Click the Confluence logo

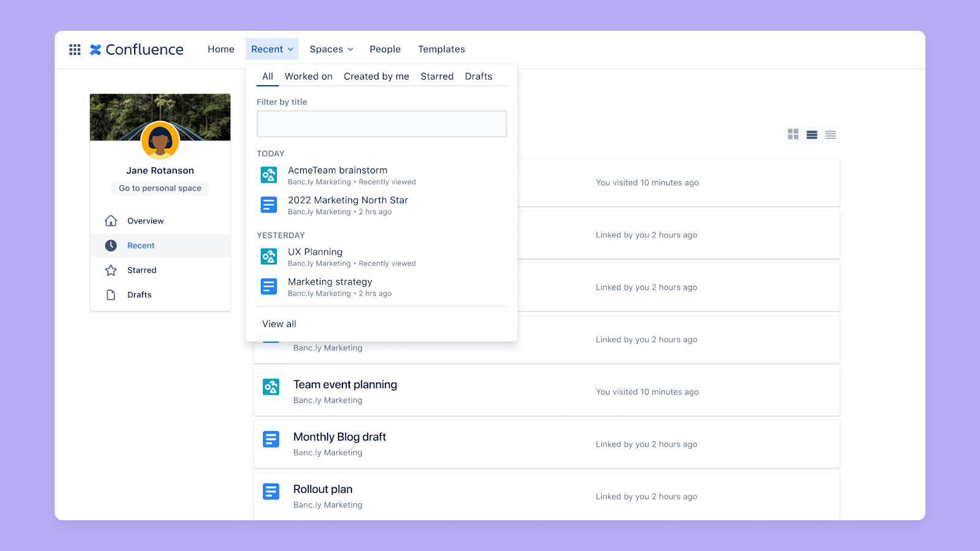click(x=136, y=49)
